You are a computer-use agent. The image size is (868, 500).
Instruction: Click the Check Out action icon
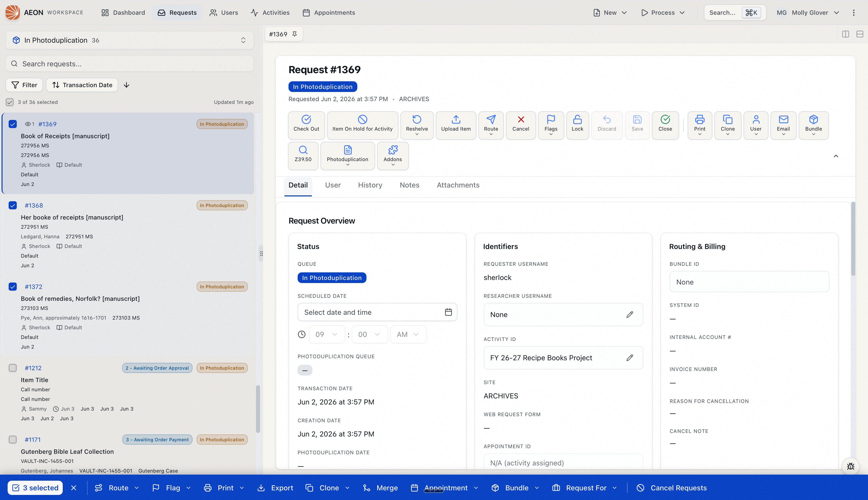click(306, 119)
